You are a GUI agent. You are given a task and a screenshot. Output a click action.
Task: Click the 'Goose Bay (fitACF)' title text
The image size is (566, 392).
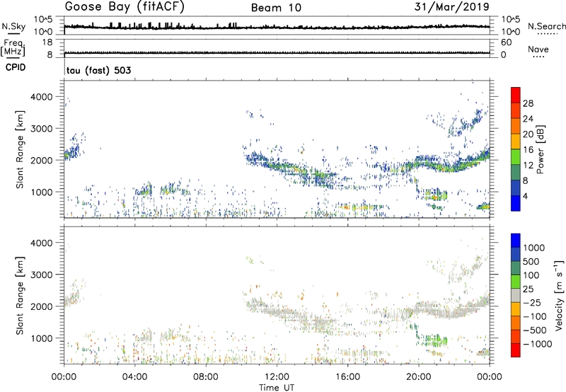click(125, 7)
